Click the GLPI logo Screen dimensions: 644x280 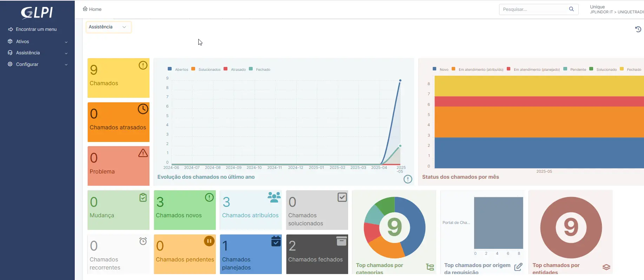click(x=37, y=13)
